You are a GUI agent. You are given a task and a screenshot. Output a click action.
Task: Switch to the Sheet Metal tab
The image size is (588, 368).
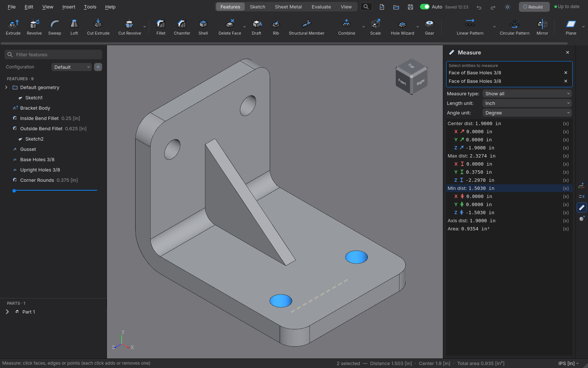pos(288,7)
